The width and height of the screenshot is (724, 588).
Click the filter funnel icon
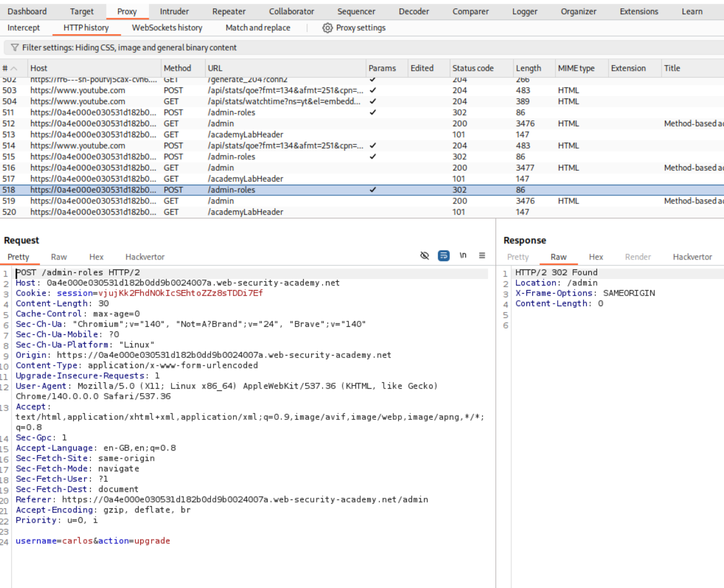coord(15,48)
